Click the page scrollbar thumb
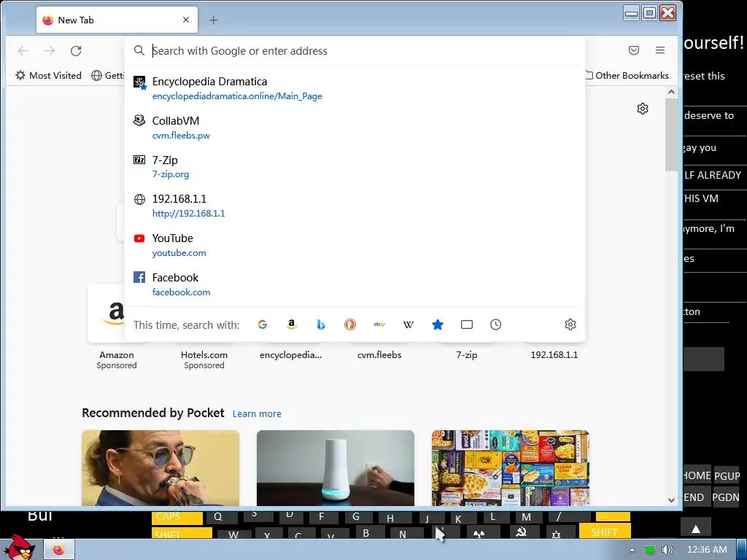 tap(671, 134)
